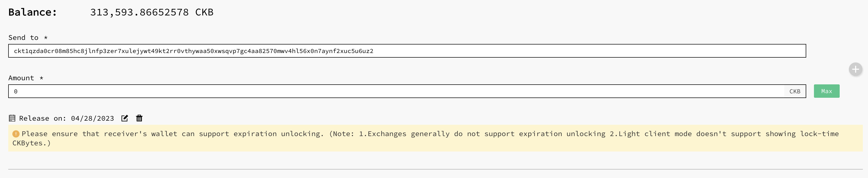
Task: Click the required asterisk next to Amount
Action: (x=41, y=78)
